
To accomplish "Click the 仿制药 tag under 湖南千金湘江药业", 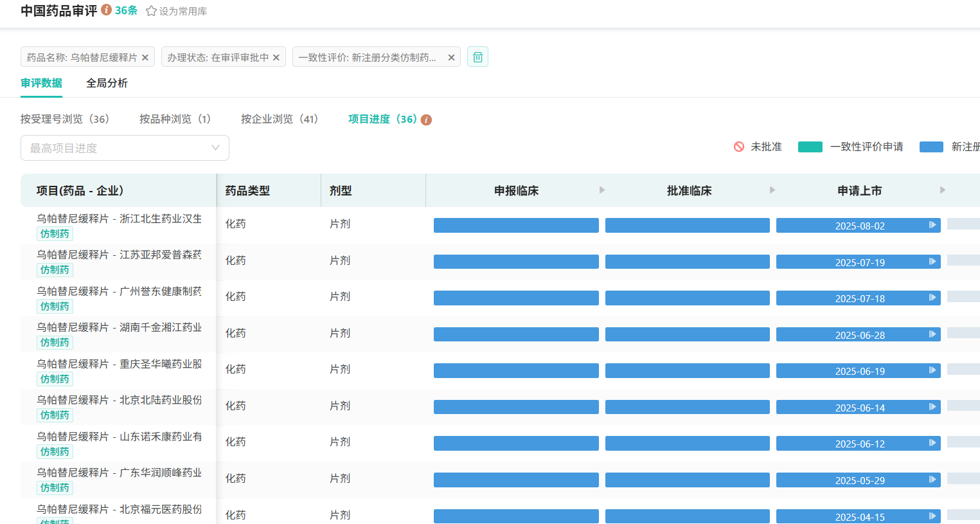I will point(55,343).
